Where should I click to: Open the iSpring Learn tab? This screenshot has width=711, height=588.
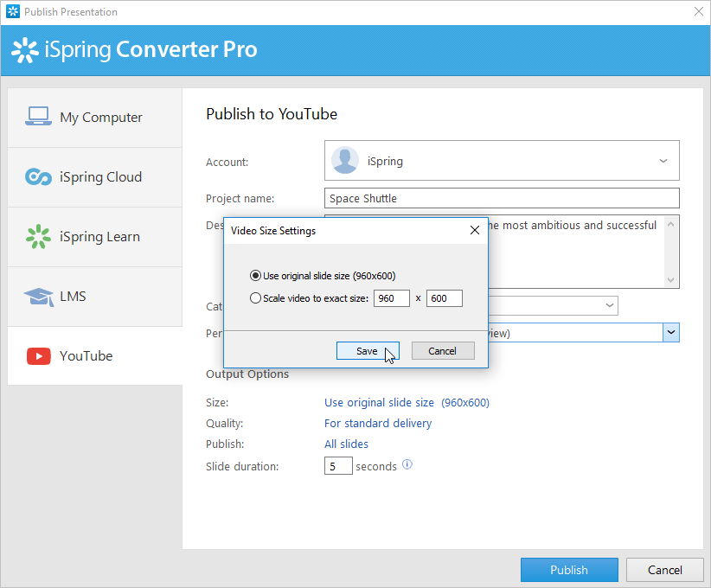pyautogui.click(x=95, y=237)
